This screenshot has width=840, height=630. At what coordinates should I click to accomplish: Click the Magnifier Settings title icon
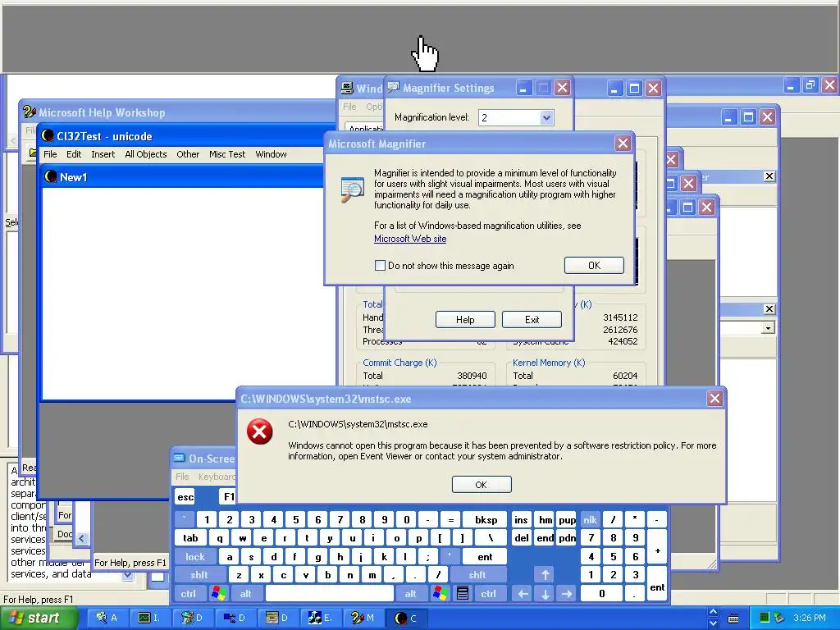pos(394,87)
